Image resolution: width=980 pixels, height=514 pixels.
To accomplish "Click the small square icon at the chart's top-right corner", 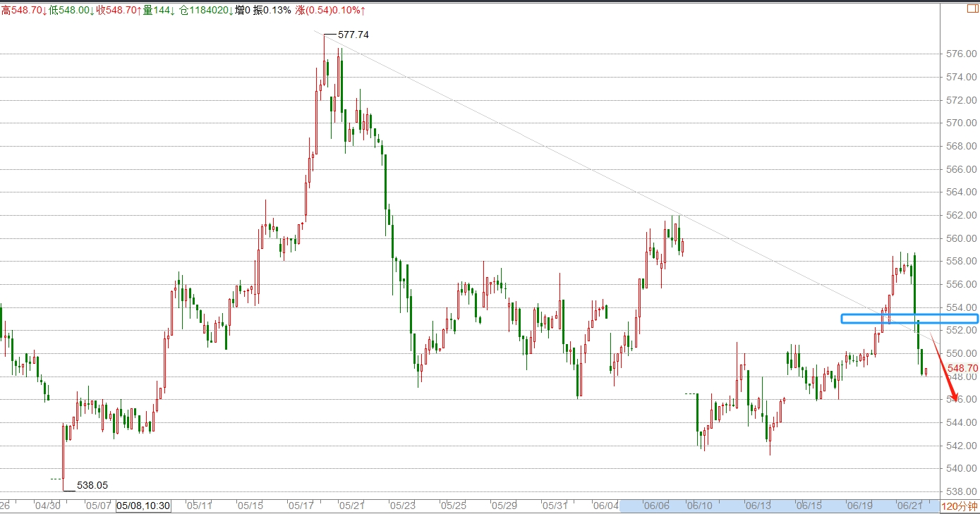I will [x=973, y=10].
